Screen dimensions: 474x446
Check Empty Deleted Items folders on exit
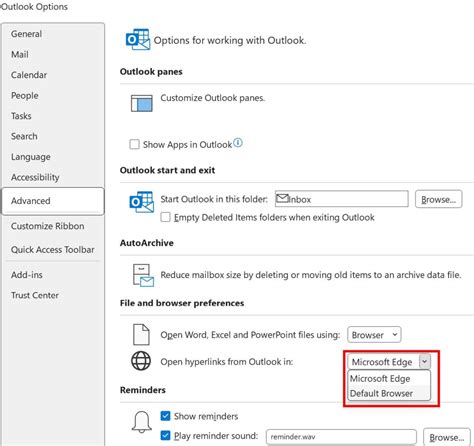pos(165,217)
